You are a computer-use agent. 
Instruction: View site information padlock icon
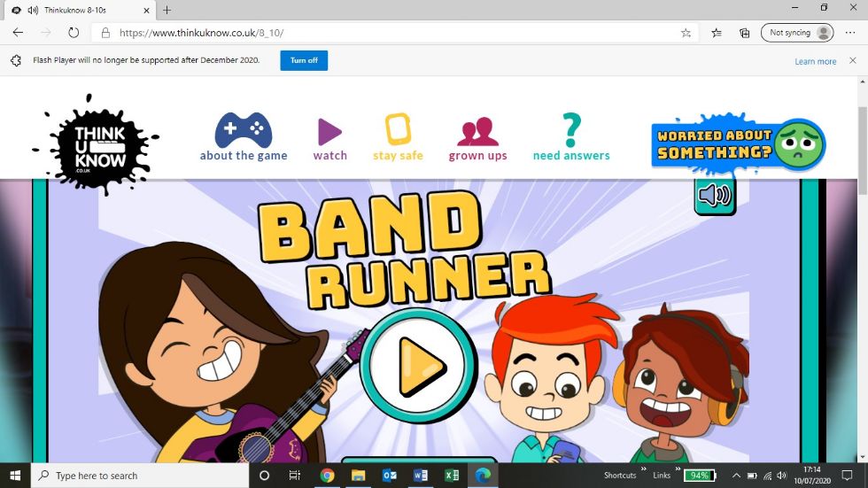pyautogui.click(x=105, y=33)
